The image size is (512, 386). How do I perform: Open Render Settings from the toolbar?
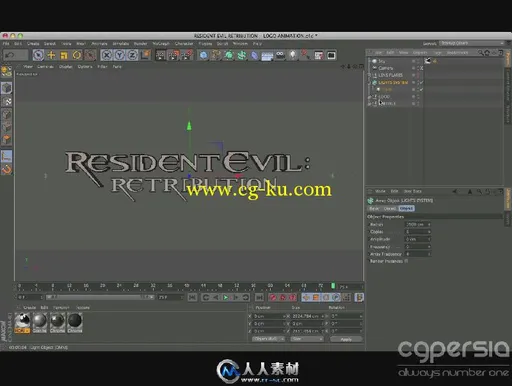coord(187,55)
